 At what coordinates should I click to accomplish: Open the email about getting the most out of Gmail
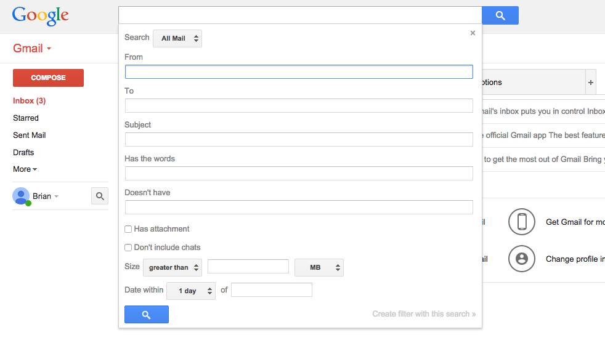tap(543, 160)
